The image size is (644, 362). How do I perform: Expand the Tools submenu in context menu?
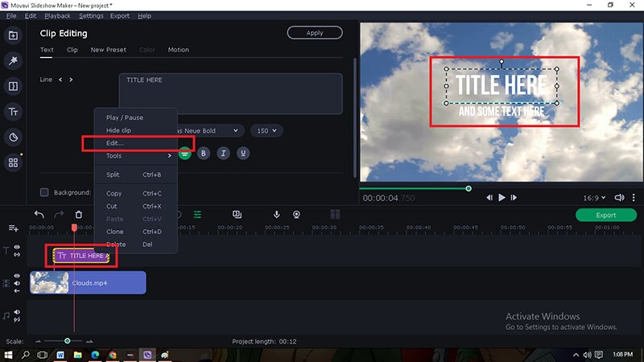[x=136, y=156]
